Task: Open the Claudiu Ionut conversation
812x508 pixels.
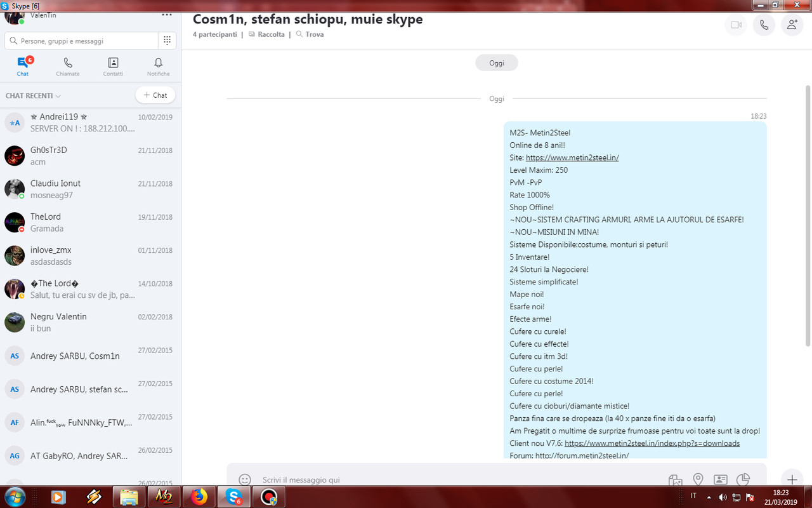Action: [91, 189]
